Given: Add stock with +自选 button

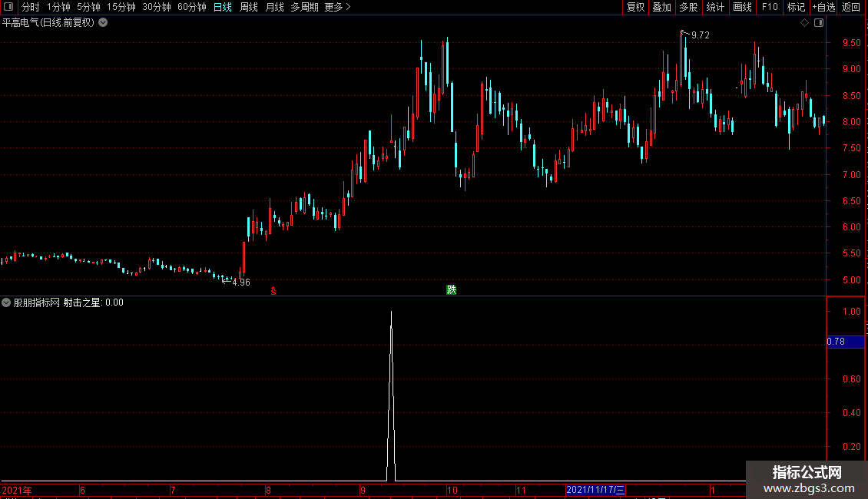Looking at the screenshot, I should click(x=823, y=7).
